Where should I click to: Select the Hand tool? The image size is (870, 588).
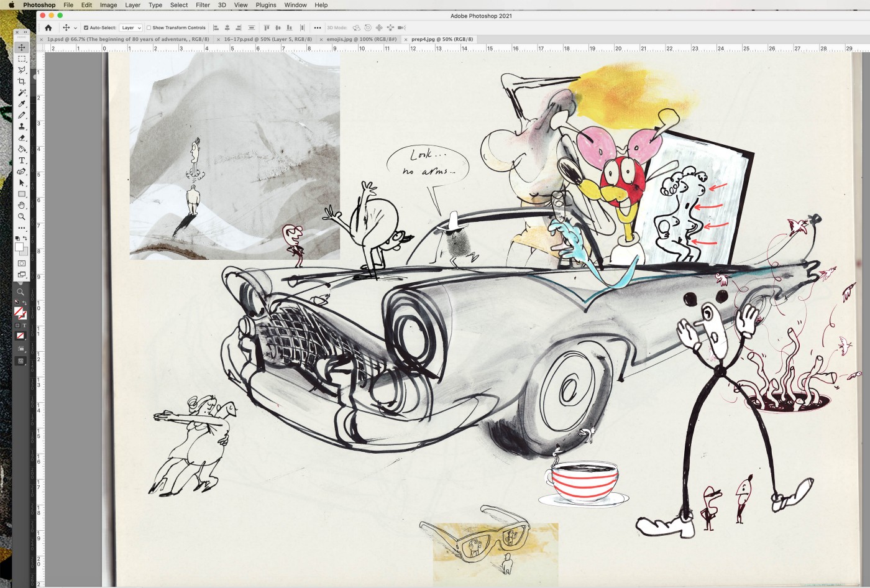pos(22,205)
